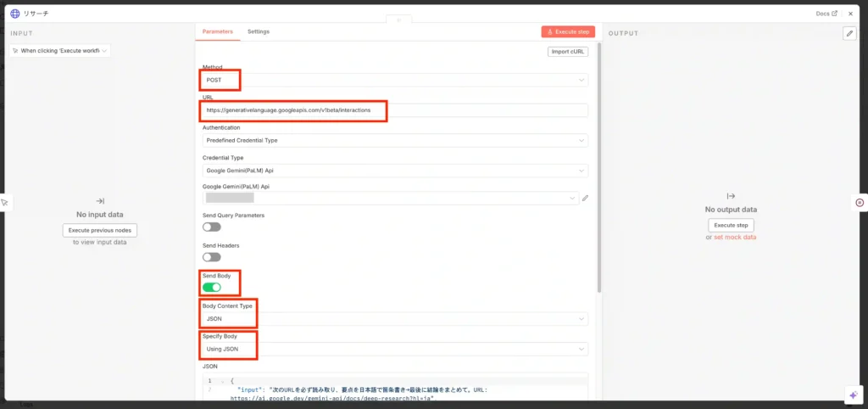
Task: Open the Method dropdown showing POST
Action: (395, 80)
